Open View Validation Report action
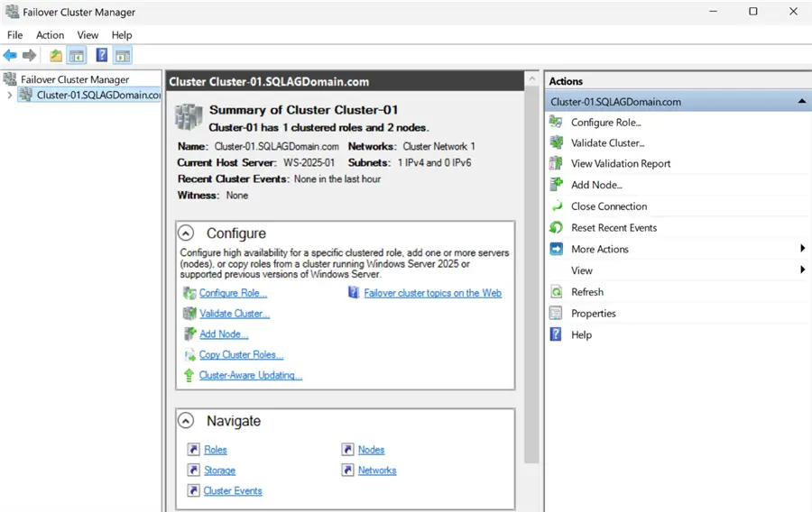Screen dimensions: 812x512 (x=621, y=164)
